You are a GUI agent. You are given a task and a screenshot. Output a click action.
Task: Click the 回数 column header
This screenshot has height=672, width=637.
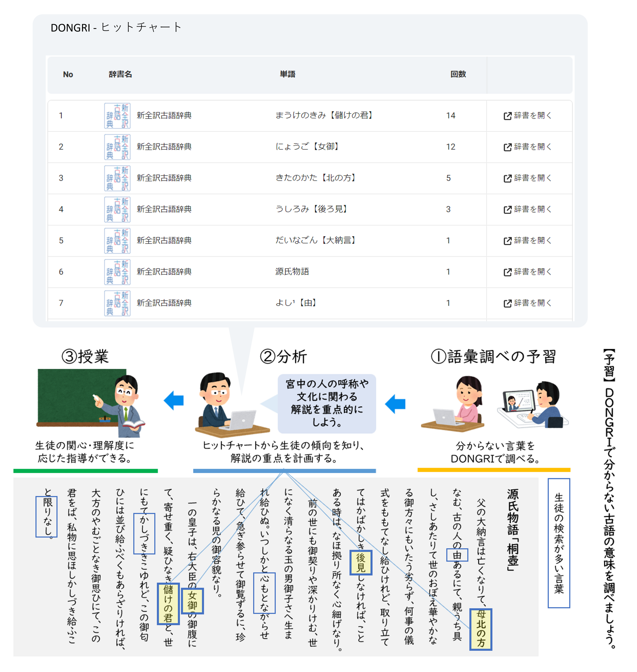tap(458, 74)
